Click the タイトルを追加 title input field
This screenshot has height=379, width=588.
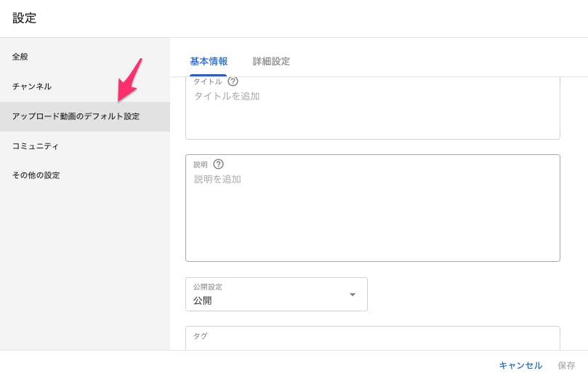point(372,109)
